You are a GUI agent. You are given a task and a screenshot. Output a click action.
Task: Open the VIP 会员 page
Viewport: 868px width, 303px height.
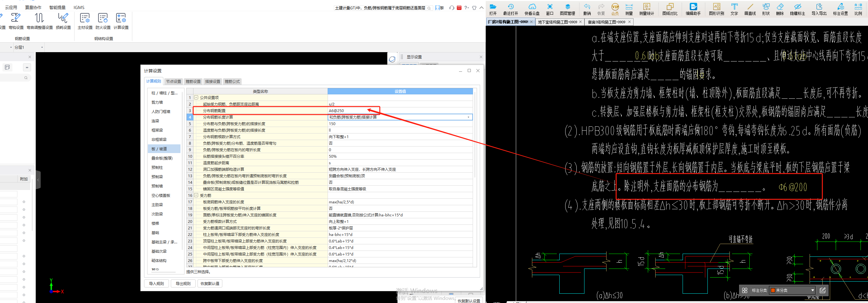point(615,9)
